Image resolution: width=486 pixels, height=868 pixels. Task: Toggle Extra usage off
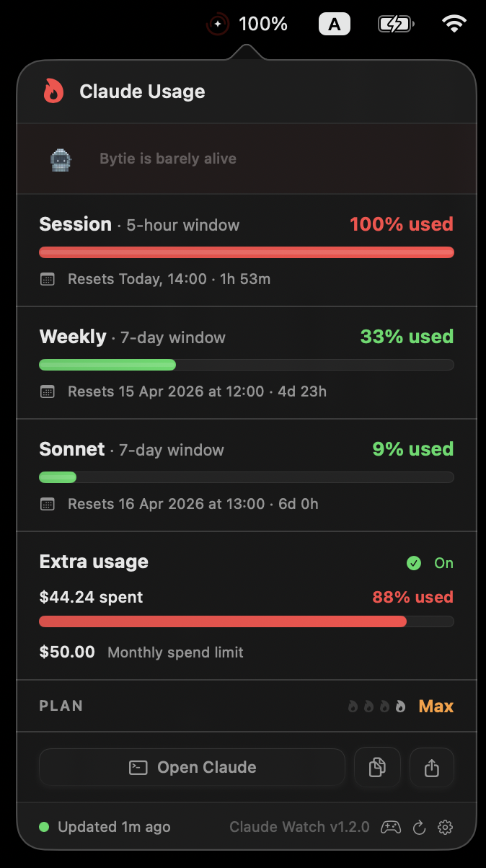[x=430, y=563]
